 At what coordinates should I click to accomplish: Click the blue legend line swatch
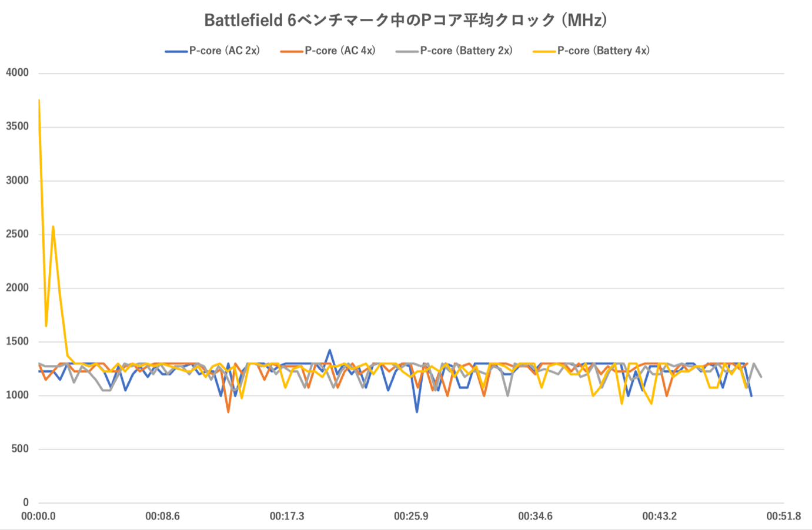176,52
